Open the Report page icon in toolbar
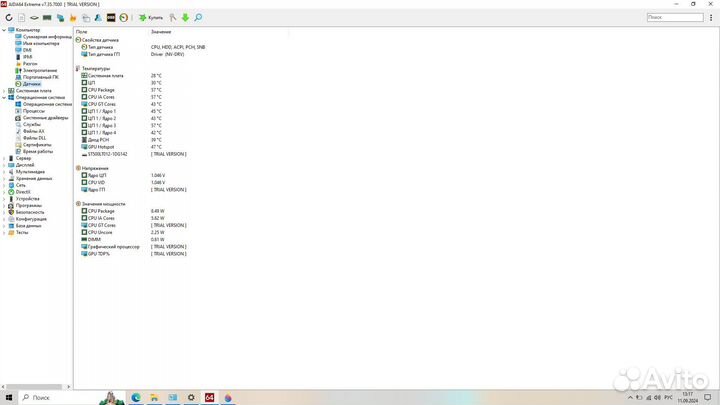Image resolution: width=720 pixels, height=405 pixels. pos(22,17)
